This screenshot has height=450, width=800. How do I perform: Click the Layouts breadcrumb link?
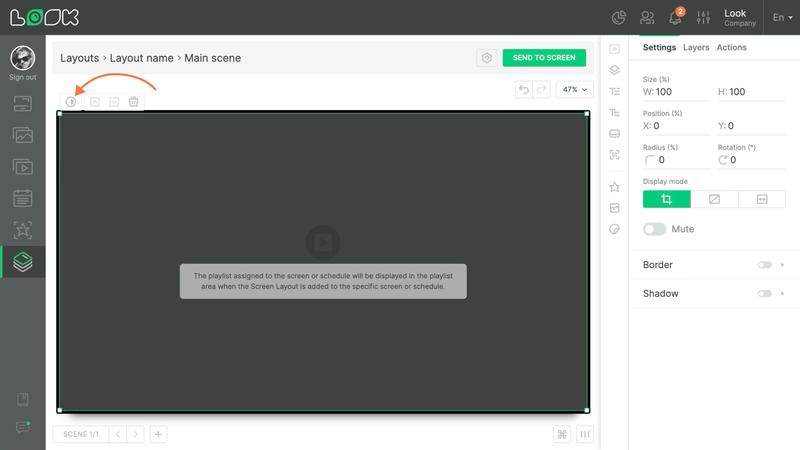pos(80,58)
